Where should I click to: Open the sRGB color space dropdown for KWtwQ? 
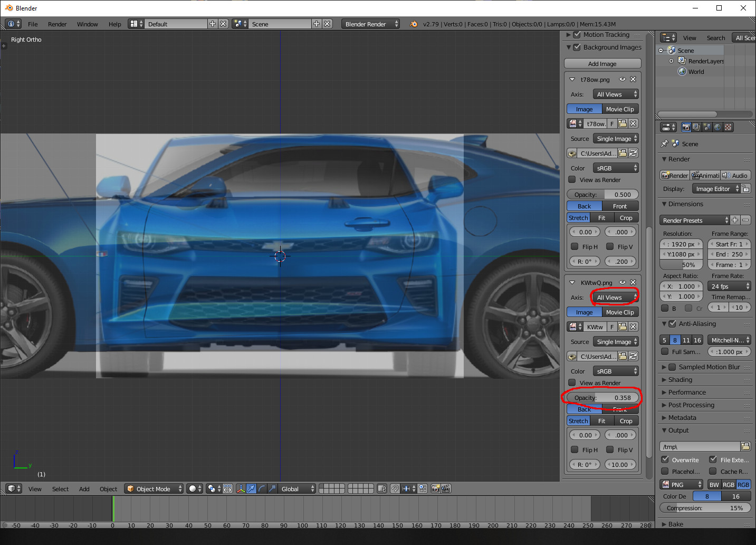click(x=616, y=371)
